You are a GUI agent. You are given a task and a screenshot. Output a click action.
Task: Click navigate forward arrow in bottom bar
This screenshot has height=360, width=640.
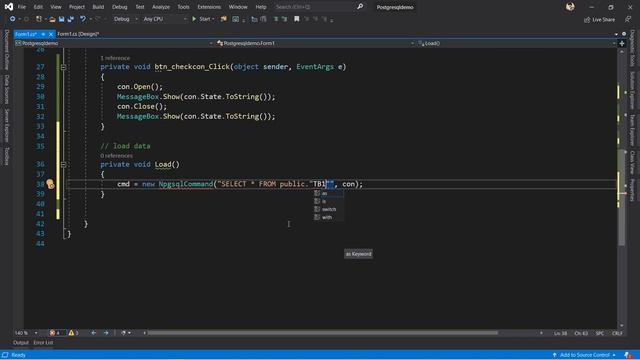tap(106, 333)
